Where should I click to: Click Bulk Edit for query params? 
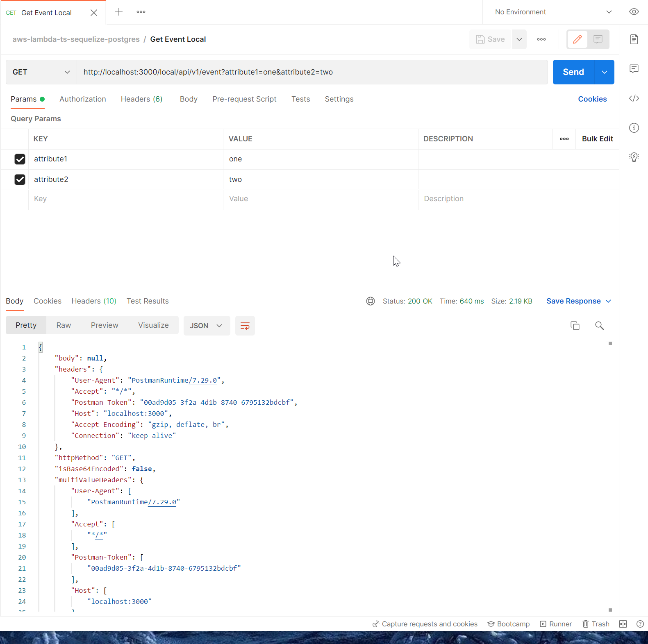tap(597, 139)
